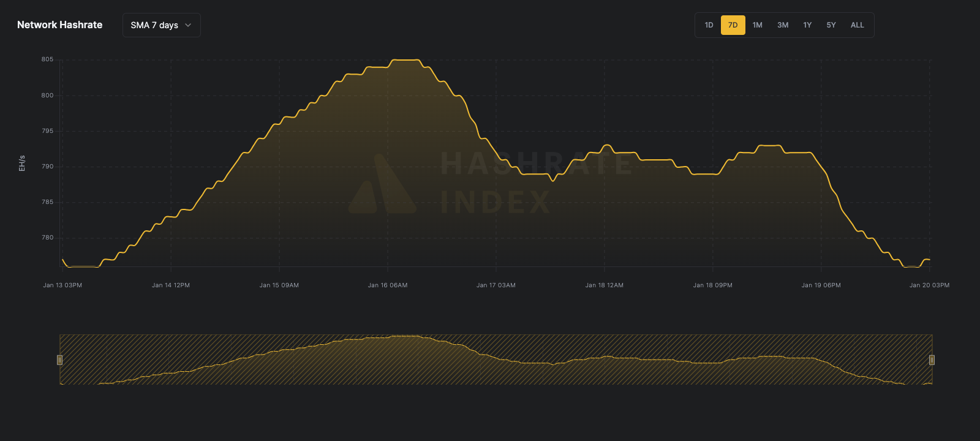
Task: Switch to the 1M time range
Action: [x=758, y=25]
